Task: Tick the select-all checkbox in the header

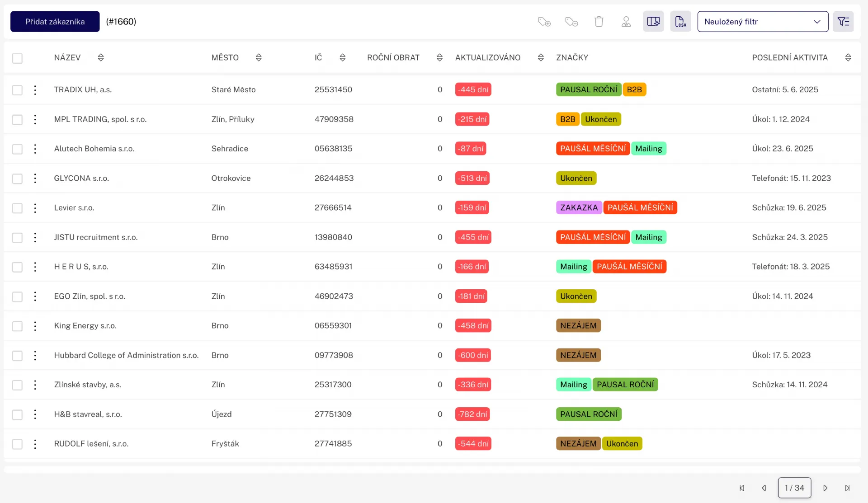Action: coord(17,58)
